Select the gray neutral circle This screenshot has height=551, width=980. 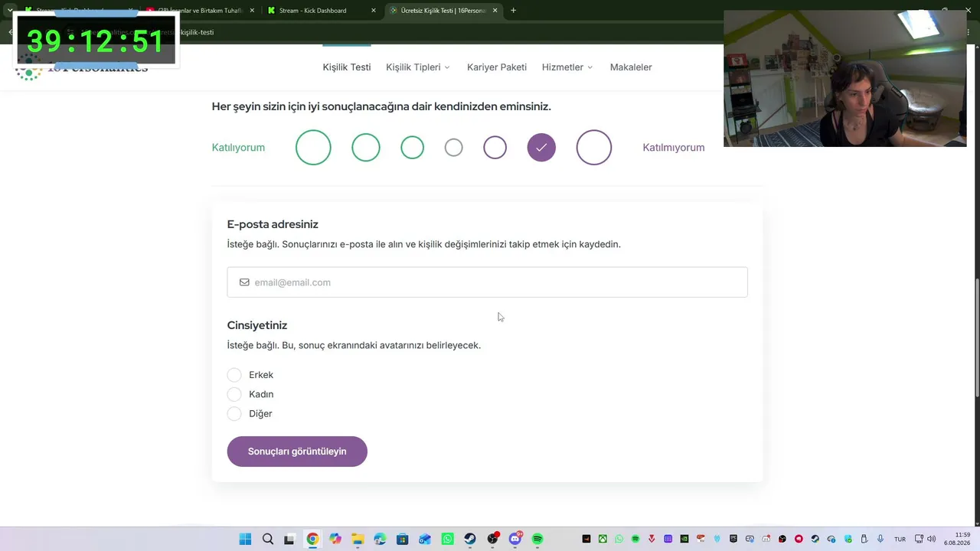[453, 148]
